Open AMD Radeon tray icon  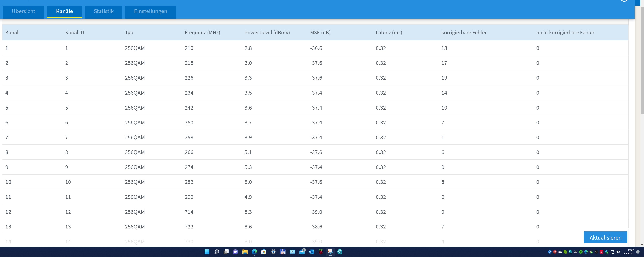(602, 252)
